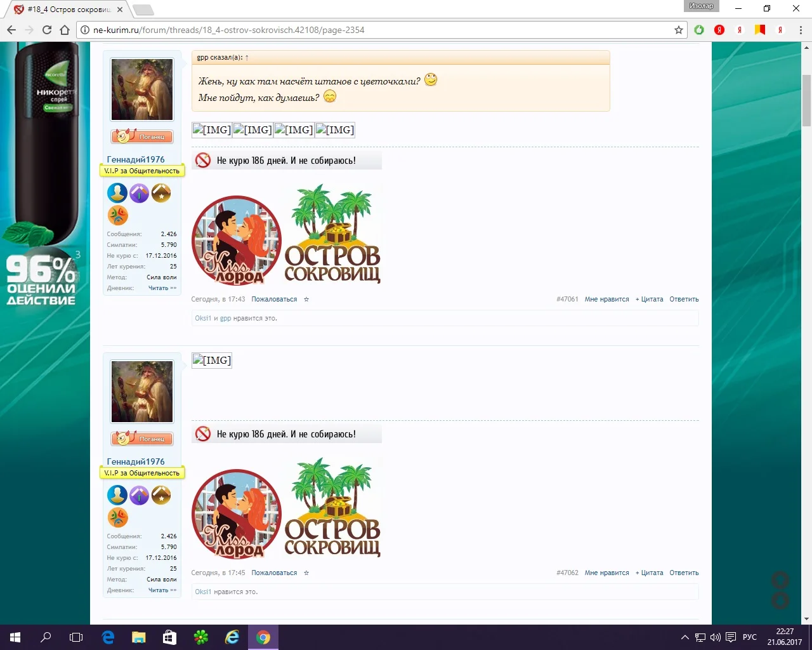
Task: Select the #18_4 Остров сокровищ browser tab
Action: pos(67,10)
